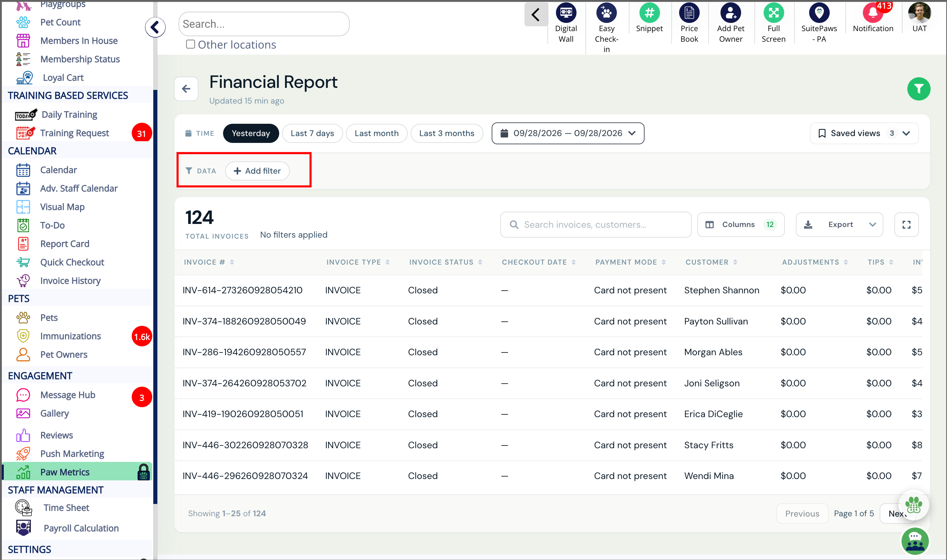Open Push Marketing in the sidebar
947x560 pixels.
coord(72,454)
